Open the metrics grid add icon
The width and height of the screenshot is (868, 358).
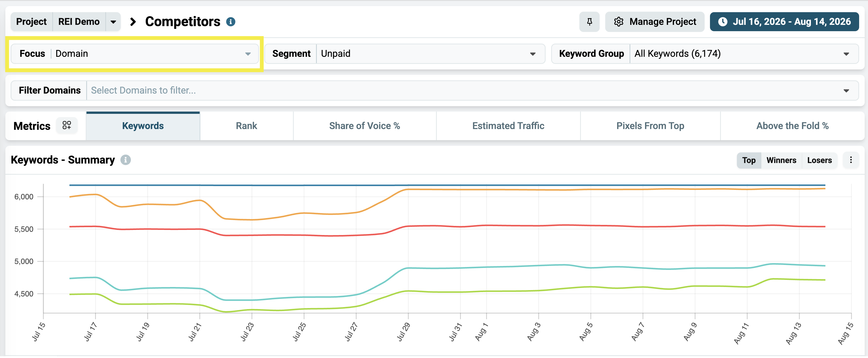(x=67, y=126)
